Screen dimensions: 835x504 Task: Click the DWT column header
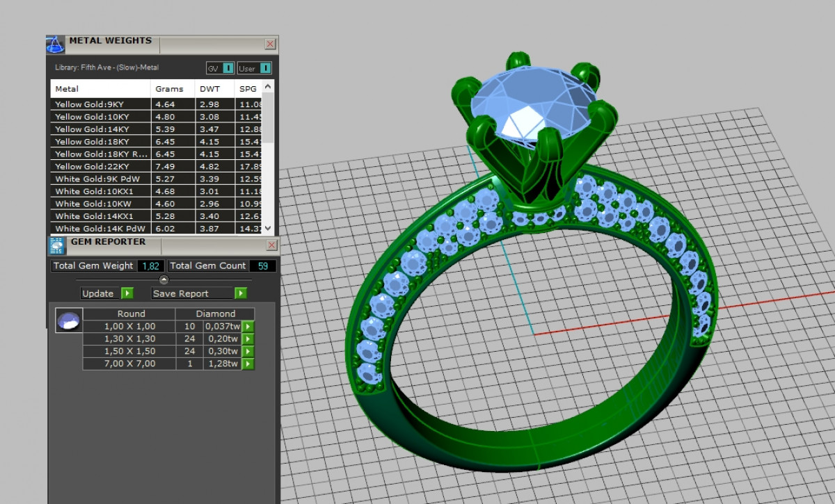click(209, 89)
